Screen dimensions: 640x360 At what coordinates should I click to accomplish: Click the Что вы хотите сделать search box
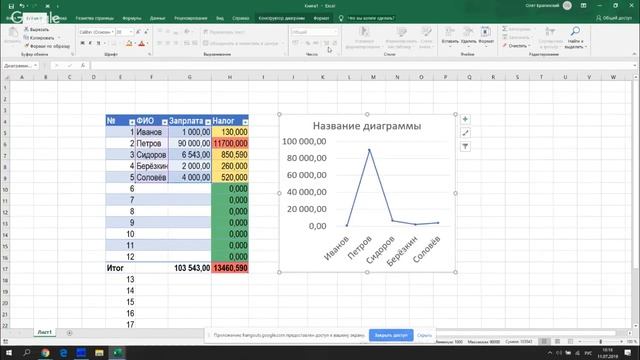[x=371, y=18]
